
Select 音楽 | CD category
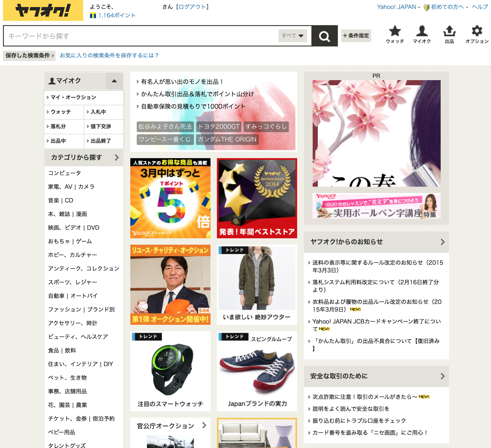click(61, 200)
